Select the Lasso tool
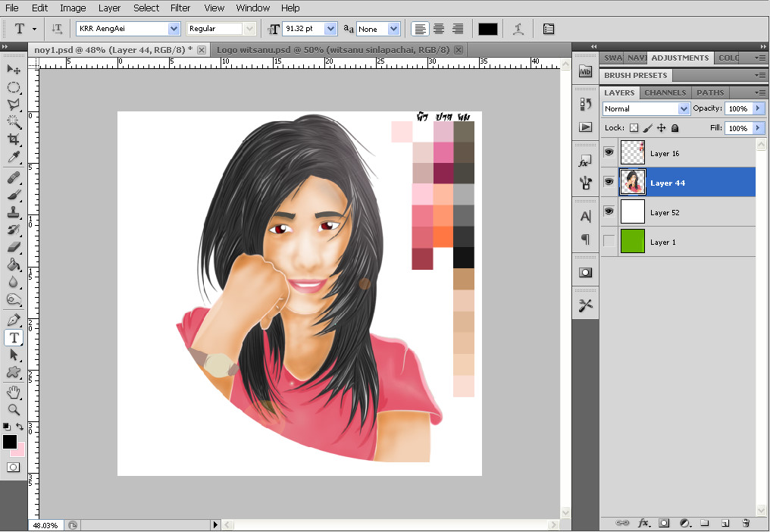The height and width of the screenshot is (532, 770). tap(13, 105)
